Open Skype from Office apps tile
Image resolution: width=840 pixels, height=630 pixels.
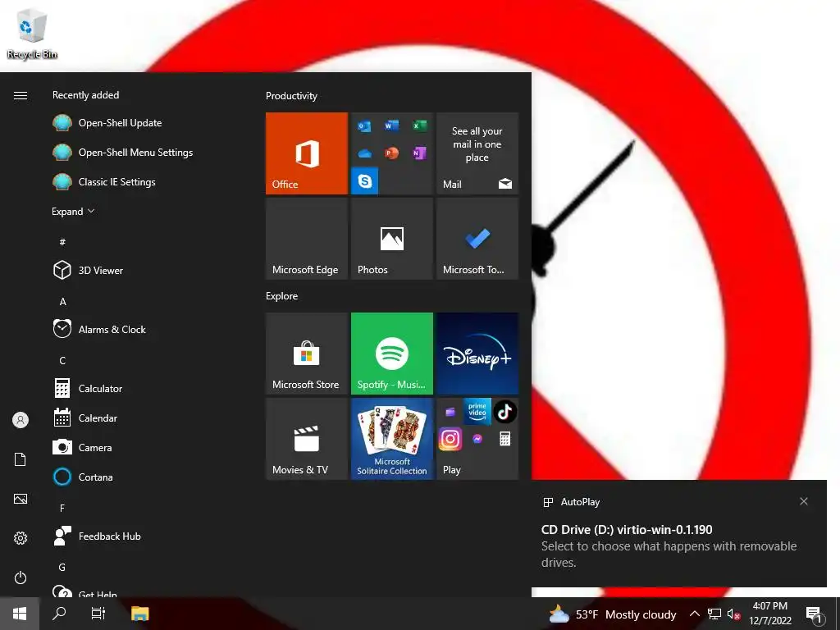[x=364, y=181]
